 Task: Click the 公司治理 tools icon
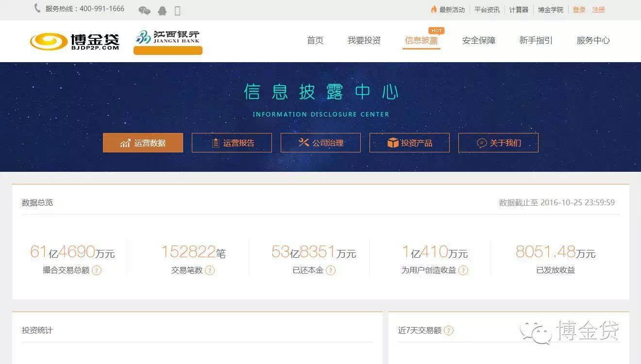[x=304, y=143]
